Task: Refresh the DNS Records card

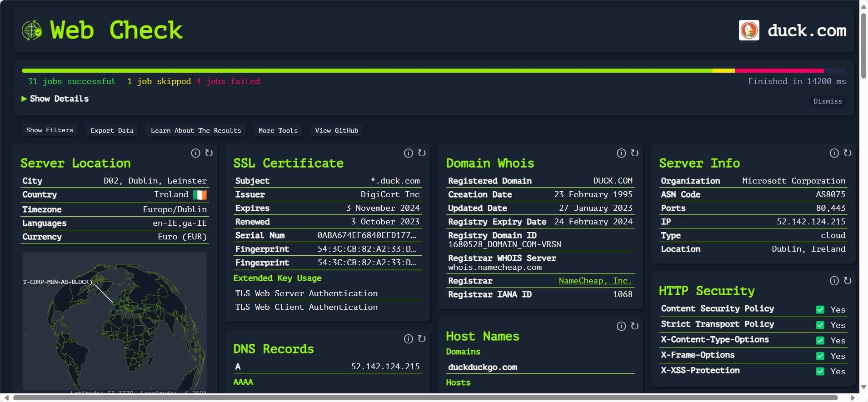Action: [422, 339]
